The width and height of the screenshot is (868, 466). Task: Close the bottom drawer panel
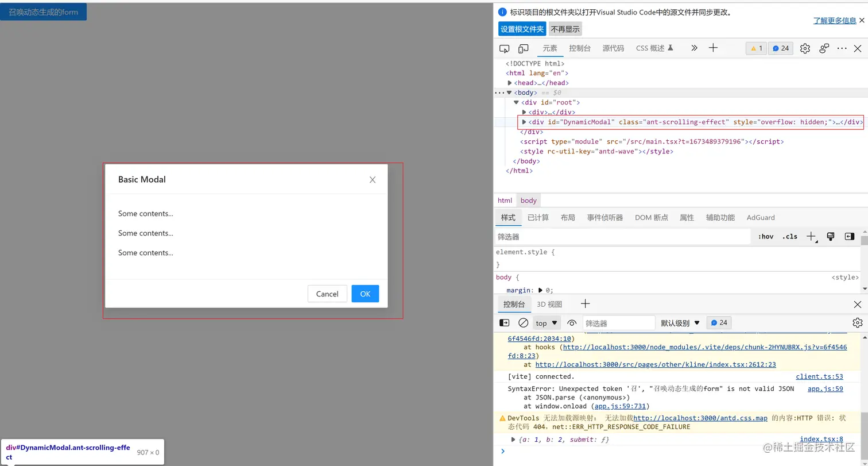pos(858,305)
